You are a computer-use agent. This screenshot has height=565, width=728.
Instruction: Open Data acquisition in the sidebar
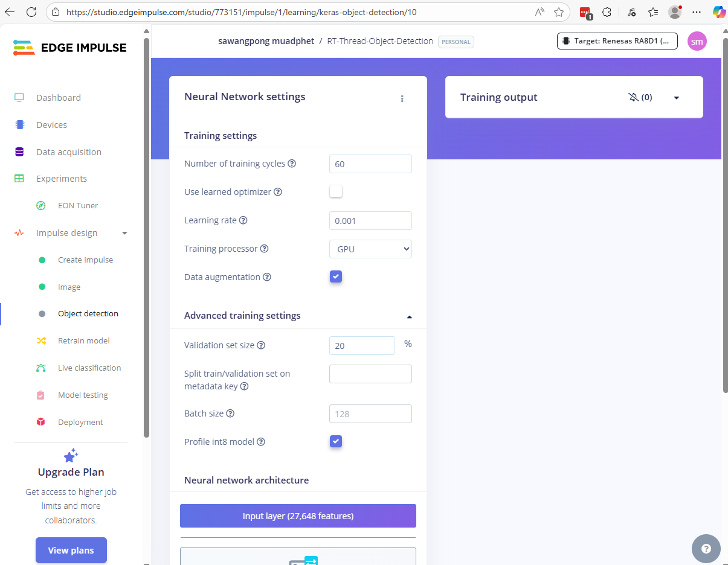[68, 152]
